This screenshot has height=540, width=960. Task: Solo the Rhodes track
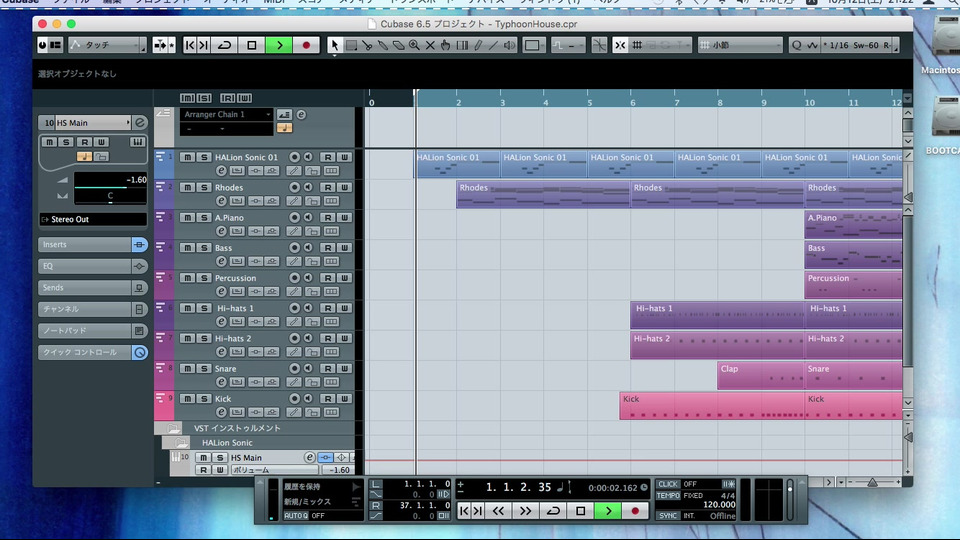click(204, 187)
